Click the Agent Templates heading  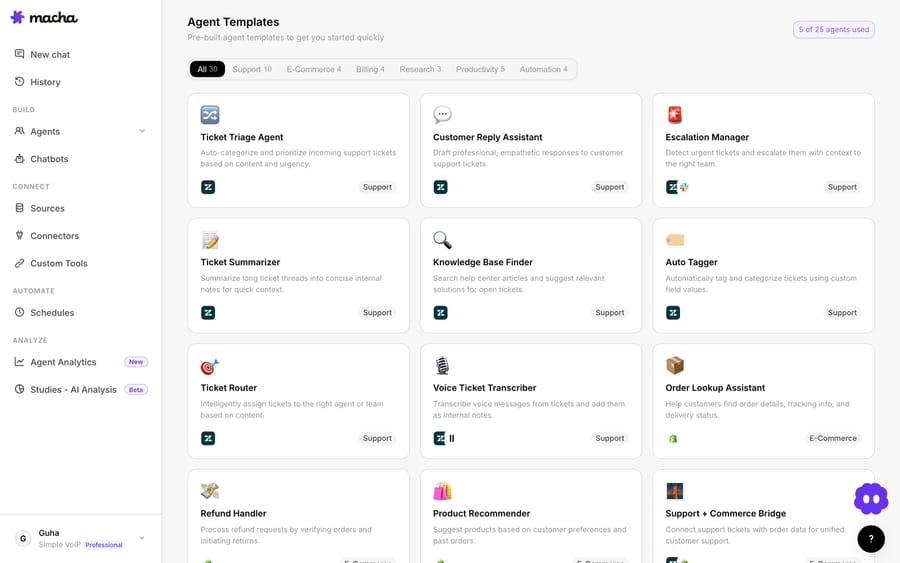(x=233, y=22)
